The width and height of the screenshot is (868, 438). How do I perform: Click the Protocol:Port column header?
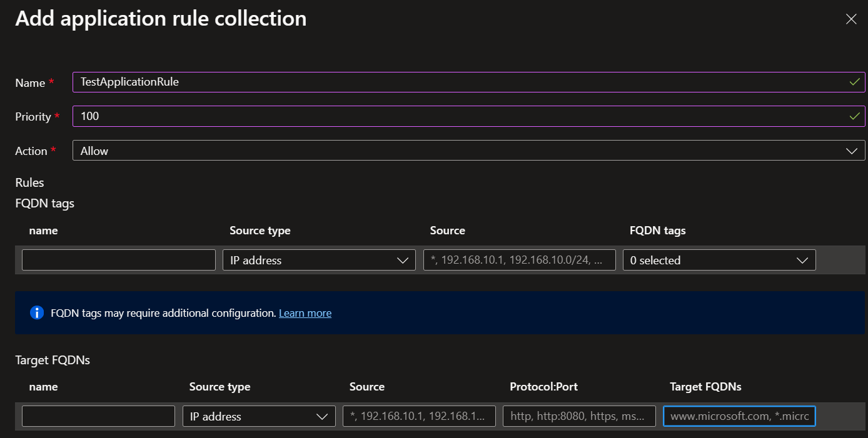point(543,387)
